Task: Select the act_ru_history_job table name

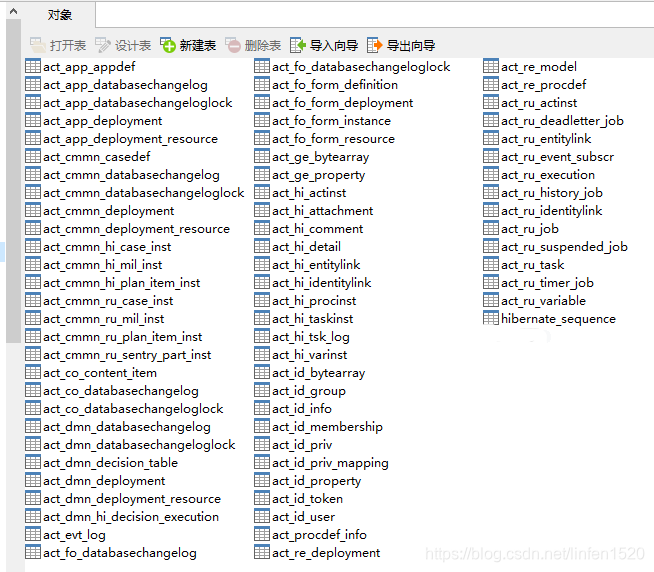Action: tap(552, 193)
